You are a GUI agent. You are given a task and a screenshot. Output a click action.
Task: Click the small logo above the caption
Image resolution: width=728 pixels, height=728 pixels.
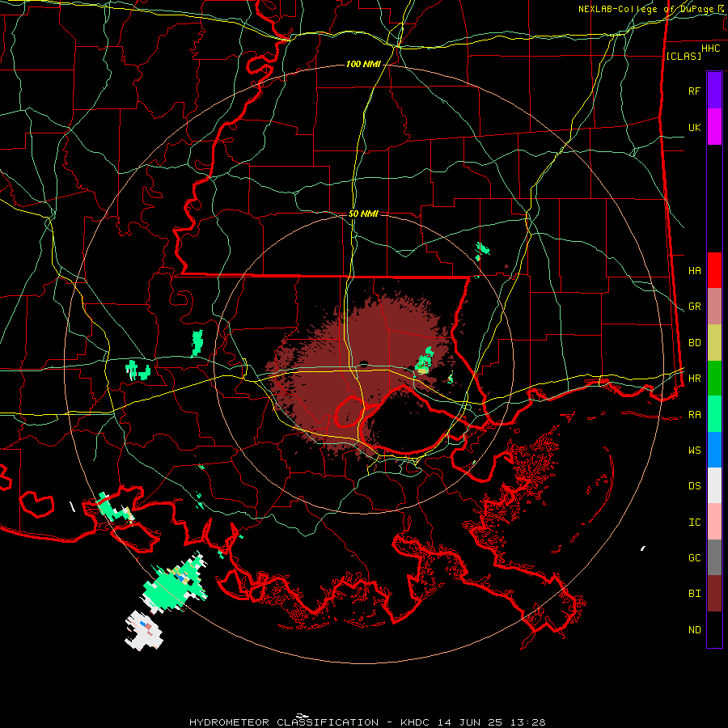(x=303, y=714)
